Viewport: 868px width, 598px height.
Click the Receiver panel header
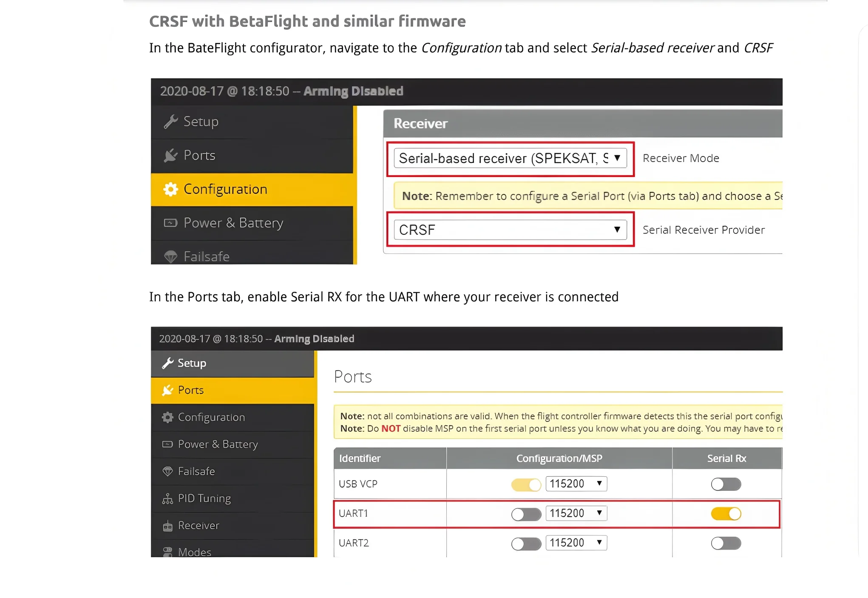(x=583, y=123)
